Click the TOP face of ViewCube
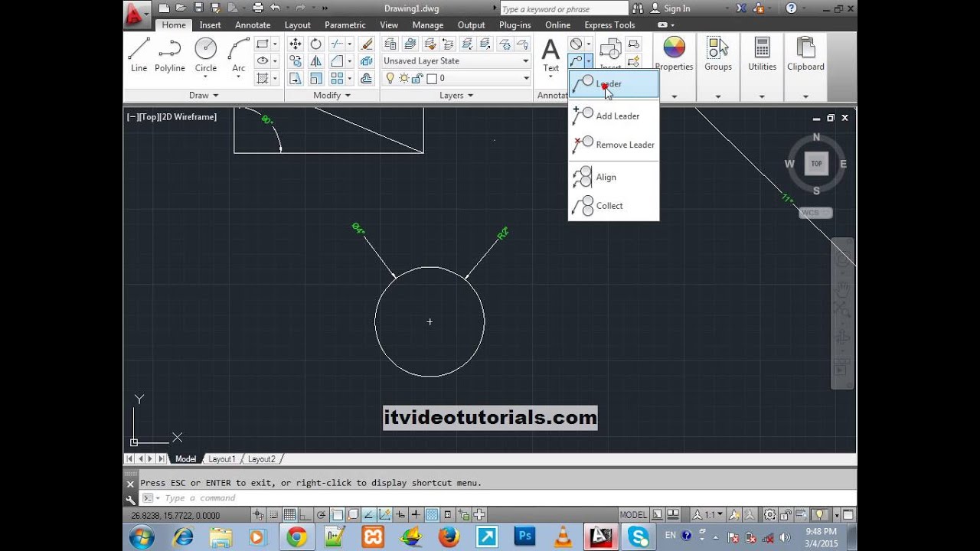 coord(816,164)
